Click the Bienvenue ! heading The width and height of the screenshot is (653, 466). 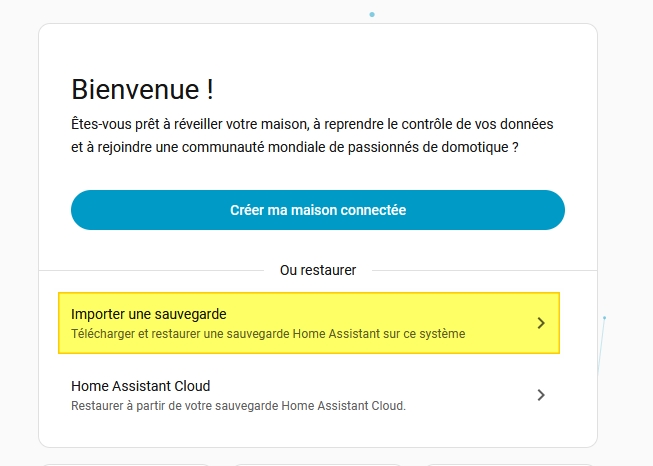coord(141,89)
